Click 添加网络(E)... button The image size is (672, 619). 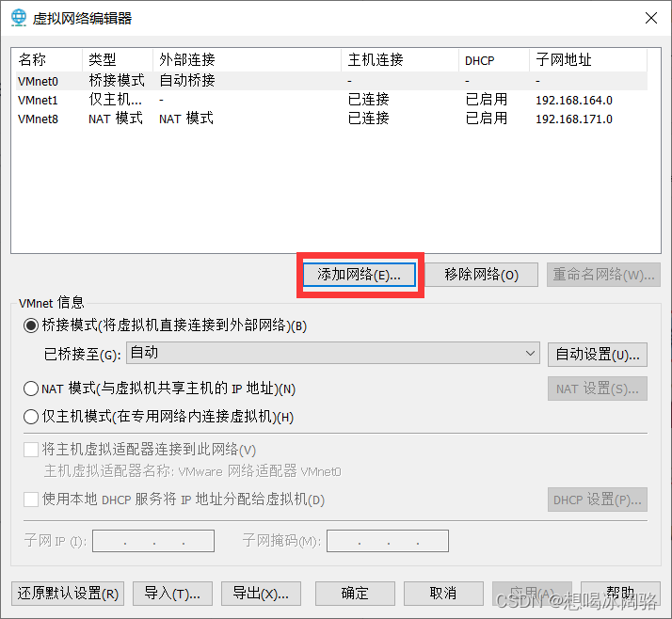point(360,274)
